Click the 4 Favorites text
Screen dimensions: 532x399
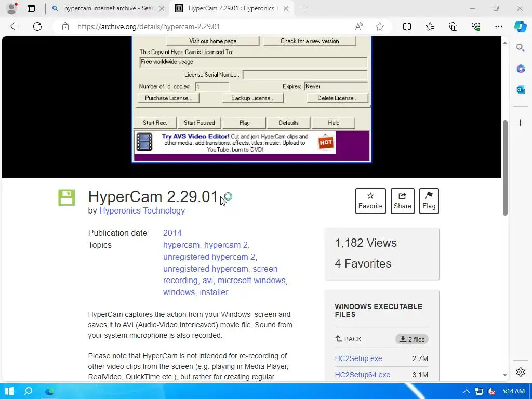click(x=363, y=263)
